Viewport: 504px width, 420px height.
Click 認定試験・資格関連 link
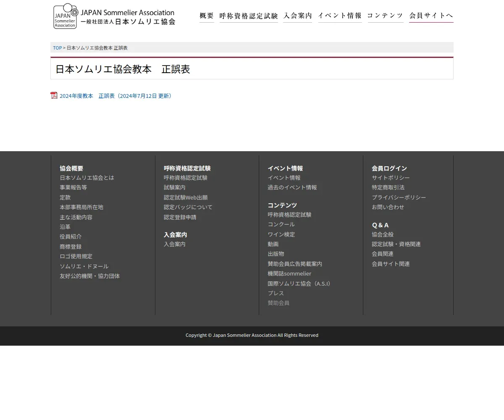click(x=396, y=244)
